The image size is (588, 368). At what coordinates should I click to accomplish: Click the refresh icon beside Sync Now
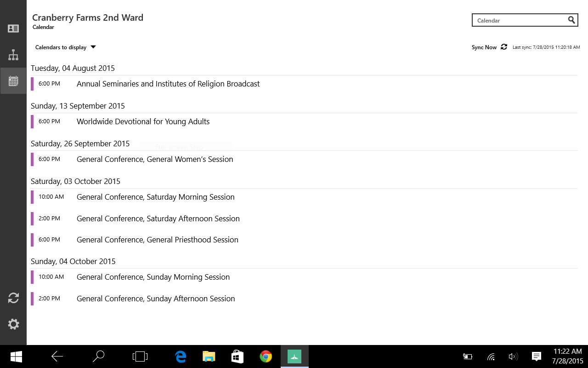point(504,47)
